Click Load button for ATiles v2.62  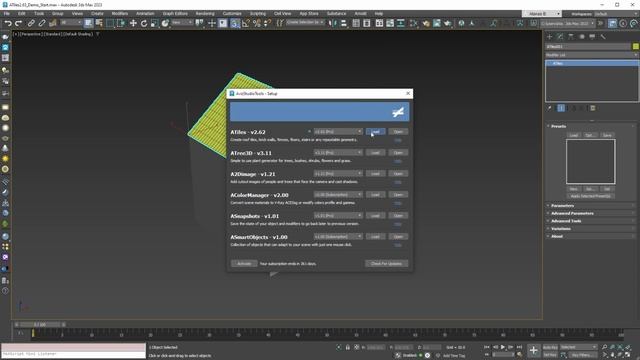(x=375, y=131)
